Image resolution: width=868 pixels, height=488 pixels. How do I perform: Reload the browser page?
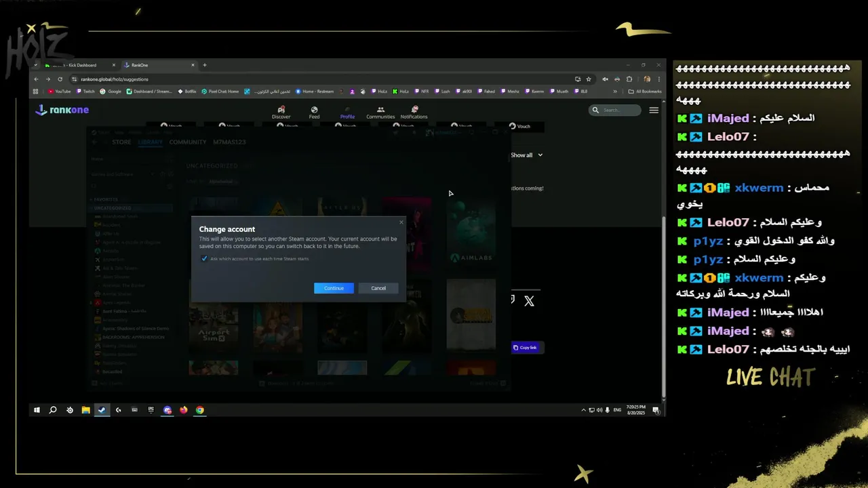60,79
